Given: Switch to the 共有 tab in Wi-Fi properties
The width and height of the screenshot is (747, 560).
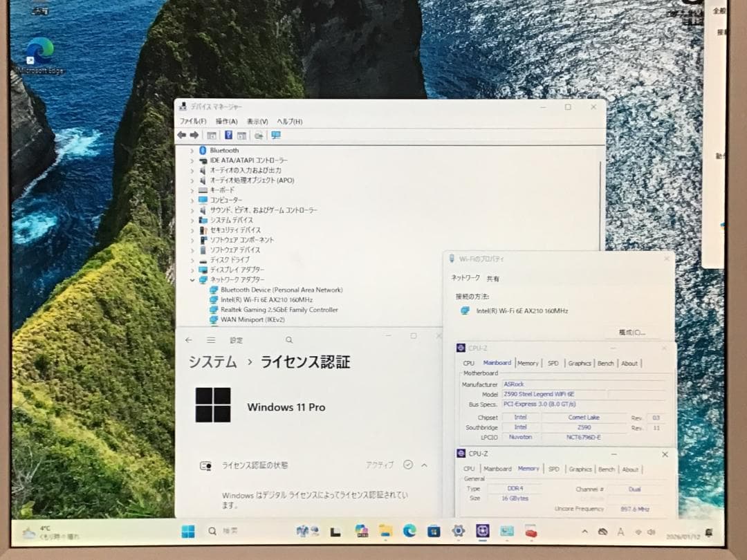Looking at the screenshot, I should click(492, 277).
